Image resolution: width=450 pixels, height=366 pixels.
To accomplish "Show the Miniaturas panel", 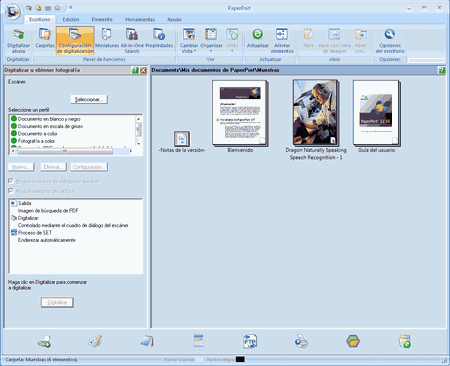I will 107,39.
